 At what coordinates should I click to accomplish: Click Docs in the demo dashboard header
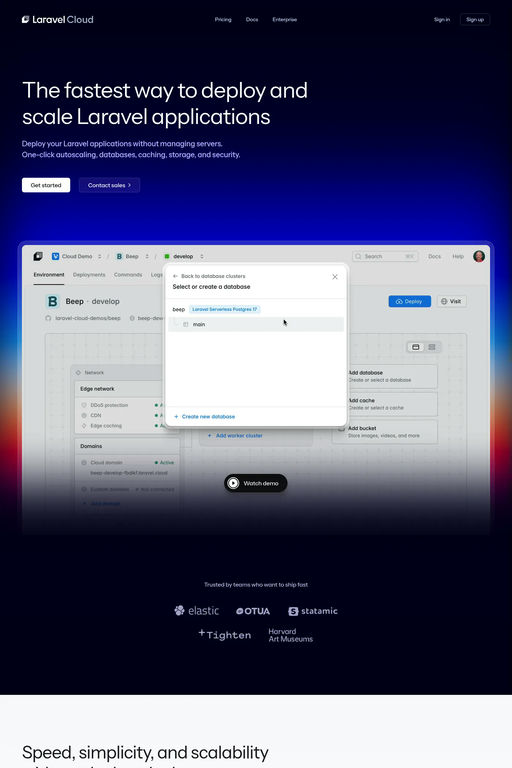tap(435, 256)
